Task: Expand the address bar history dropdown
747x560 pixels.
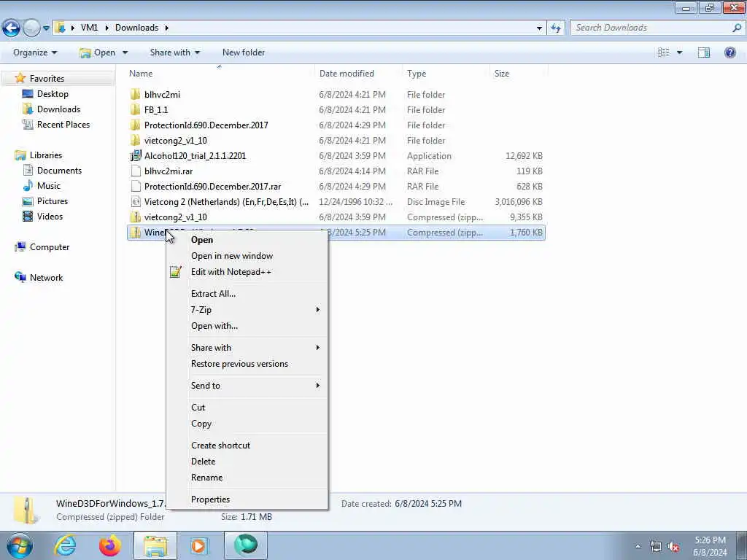Action: (x=539, y=28)
